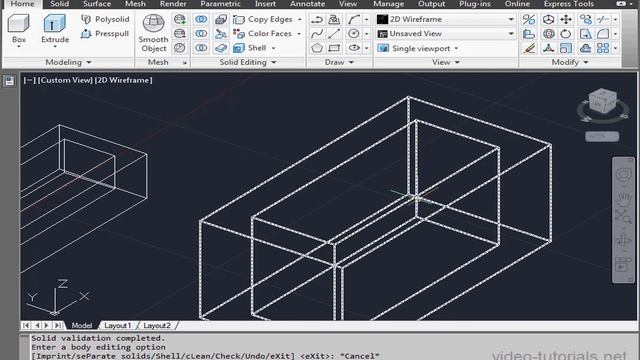Switch to the Layout1 tab

[x=118, y=325]
